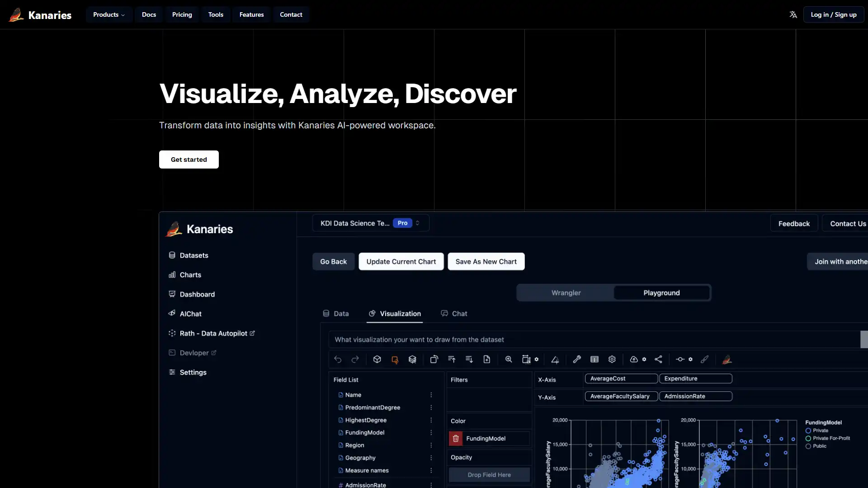The image size is (868, 488).
Task: Select the orange mark type icon
Action: click(395, 360)
